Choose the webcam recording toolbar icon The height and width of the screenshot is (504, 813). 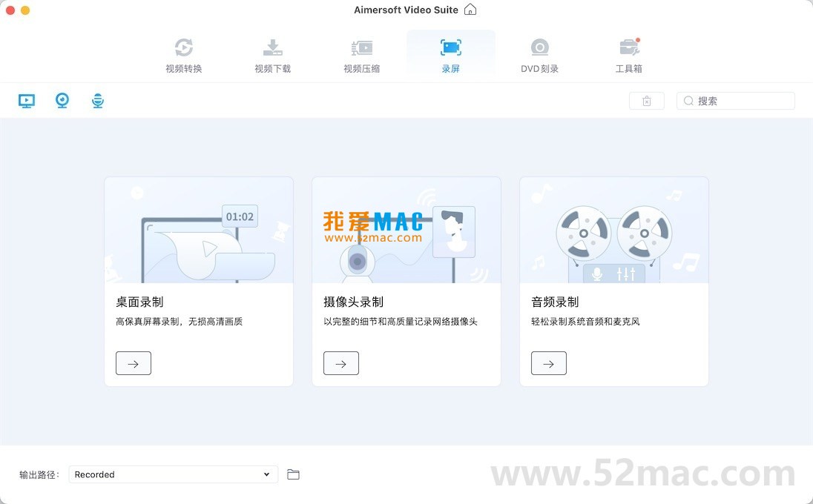pos(62,101)
